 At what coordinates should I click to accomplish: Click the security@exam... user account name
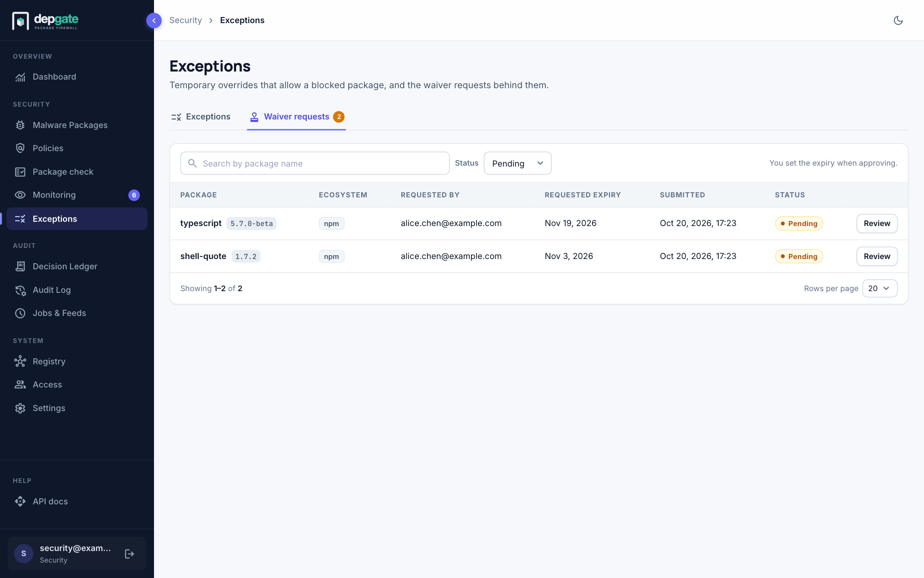[75, 548]
